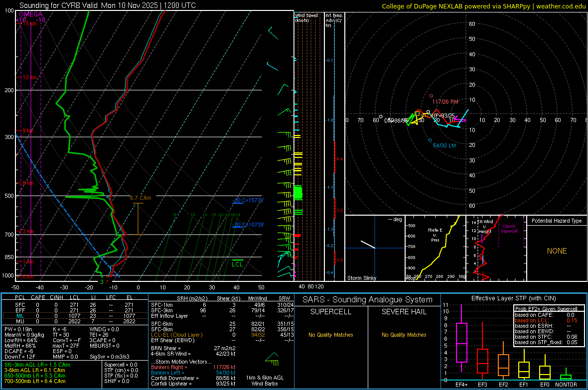This screenshot has height=390, width=588.
Task: Click the 'PW = 0.19in' value
Action: pyautogui.click(x=18, y=329)
